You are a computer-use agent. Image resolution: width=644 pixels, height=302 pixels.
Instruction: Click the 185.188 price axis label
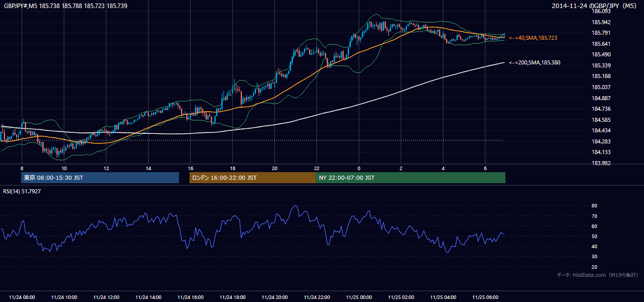(x=601, y=76)
